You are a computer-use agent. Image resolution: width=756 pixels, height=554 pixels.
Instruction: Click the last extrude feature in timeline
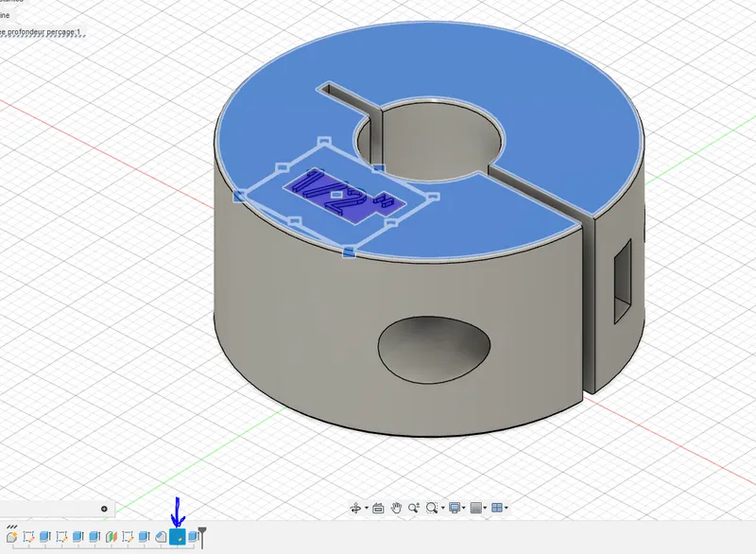click(x=192, y=537)
